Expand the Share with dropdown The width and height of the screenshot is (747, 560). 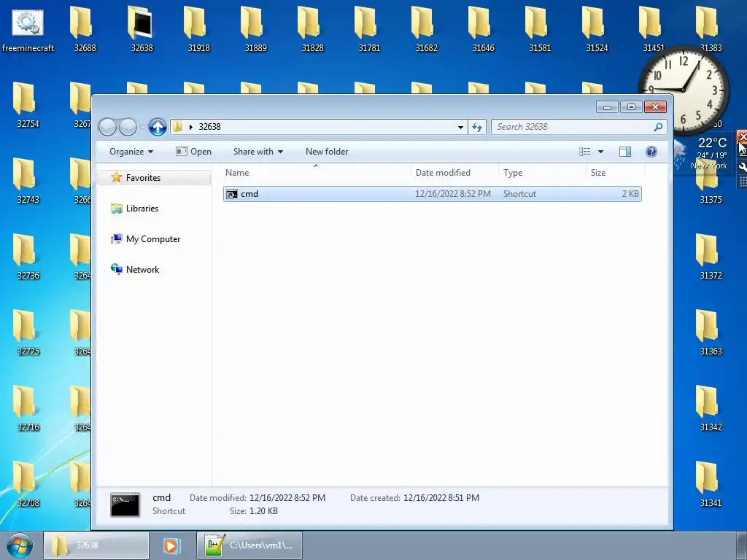[x=258, y=152]
